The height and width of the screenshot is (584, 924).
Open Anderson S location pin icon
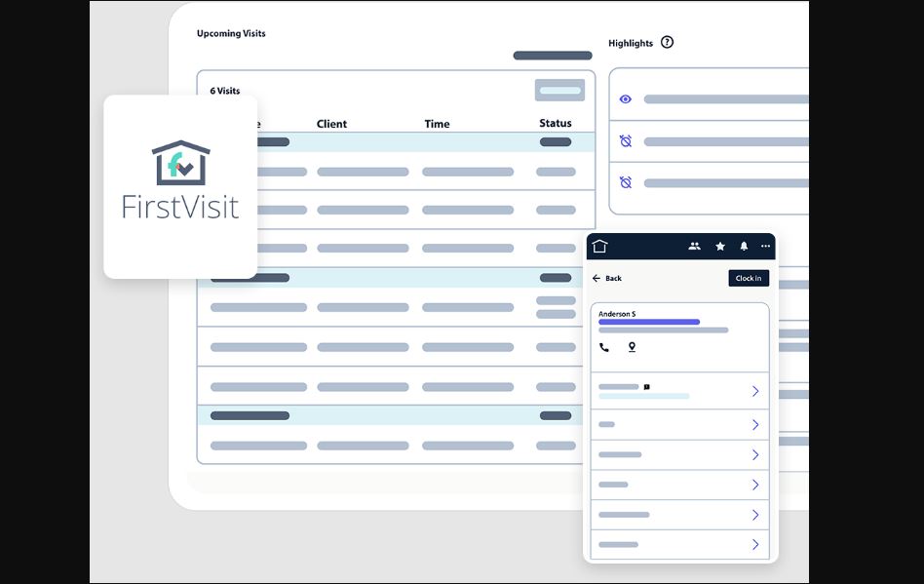point(632,347)
